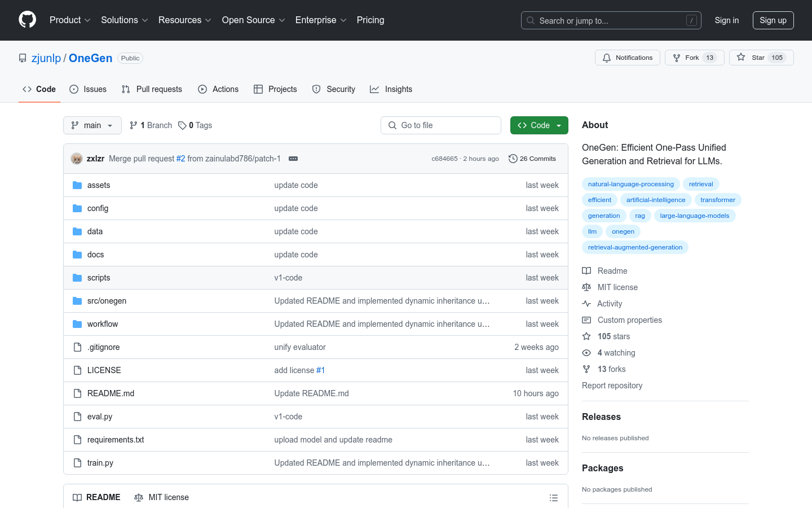Expand the Open Source menu
812x508 pixels.
tap(254, 20)
